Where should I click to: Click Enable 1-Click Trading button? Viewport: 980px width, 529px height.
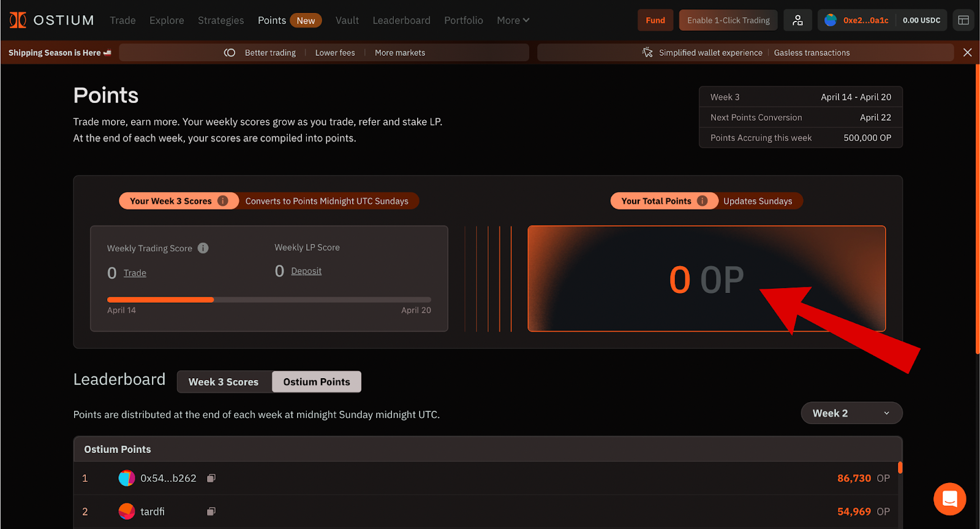pos(728,20)
